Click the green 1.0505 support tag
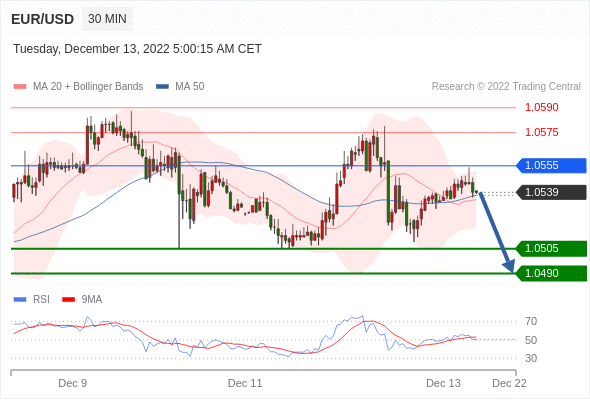 pos(551,249)
